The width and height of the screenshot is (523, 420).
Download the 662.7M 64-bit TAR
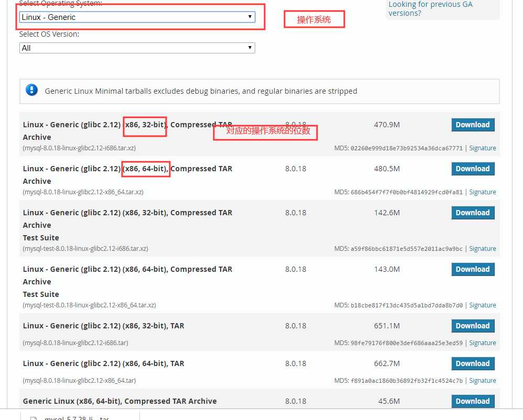473,363
